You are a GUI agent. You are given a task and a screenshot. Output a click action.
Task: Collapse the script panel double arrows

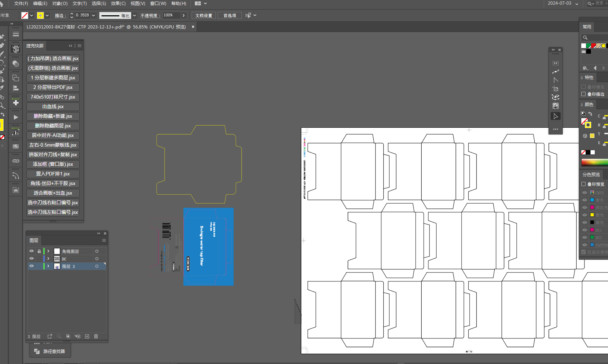point(71,46)
